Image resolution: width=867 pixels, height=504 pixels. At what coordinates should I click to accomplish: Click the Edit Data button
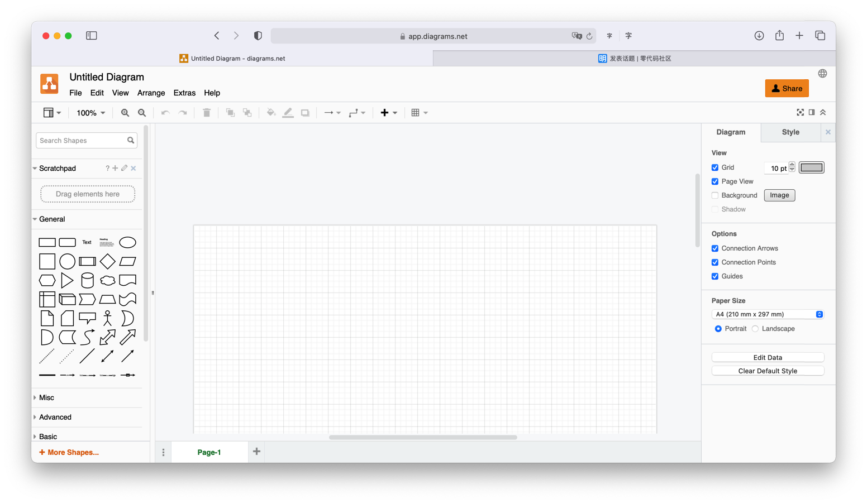(768, 357)
